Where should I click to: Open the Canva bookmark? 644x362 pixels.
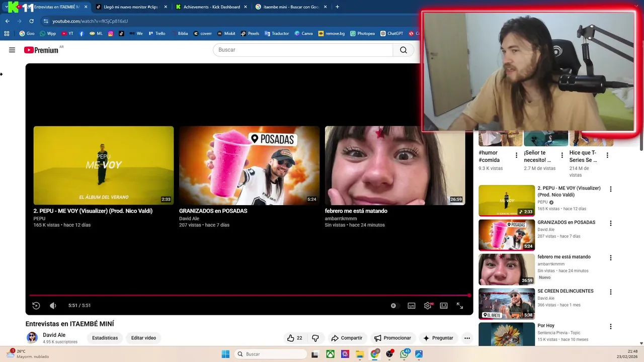coord(303,34)
